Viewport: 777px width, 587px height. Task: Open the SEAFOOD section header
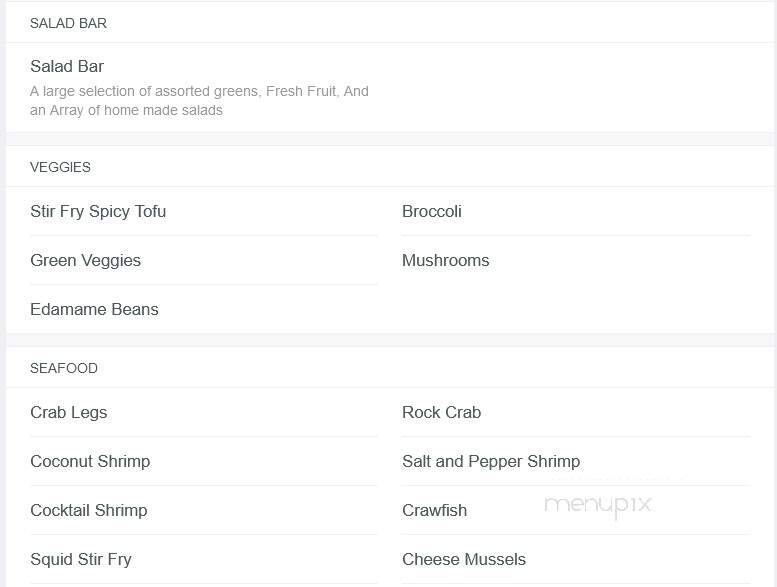pyautogui.click(x=64, y=369)
